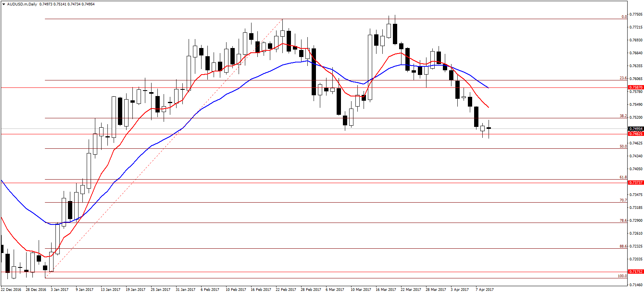
Task: Click the high price value 0.75141
Action: pyautogui.click(x=60, y=4)
